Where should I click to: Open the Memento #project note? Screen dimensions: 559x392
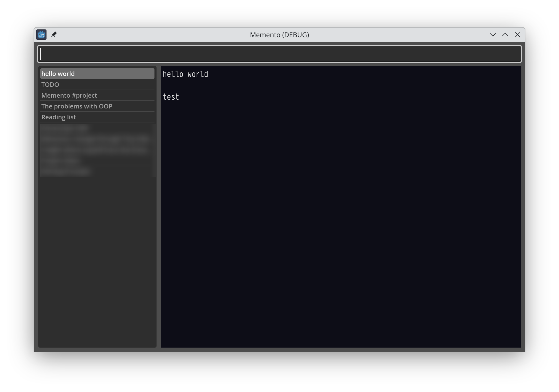(97, 96)
